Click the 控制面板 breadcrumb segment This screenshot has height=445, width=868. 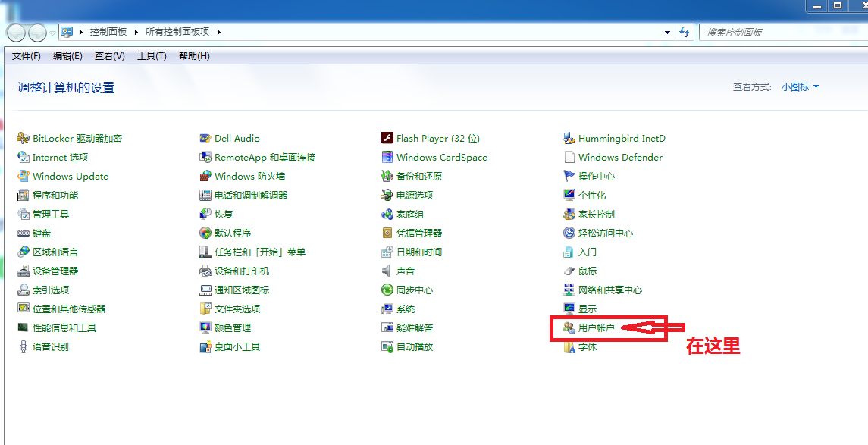[108, 32]
